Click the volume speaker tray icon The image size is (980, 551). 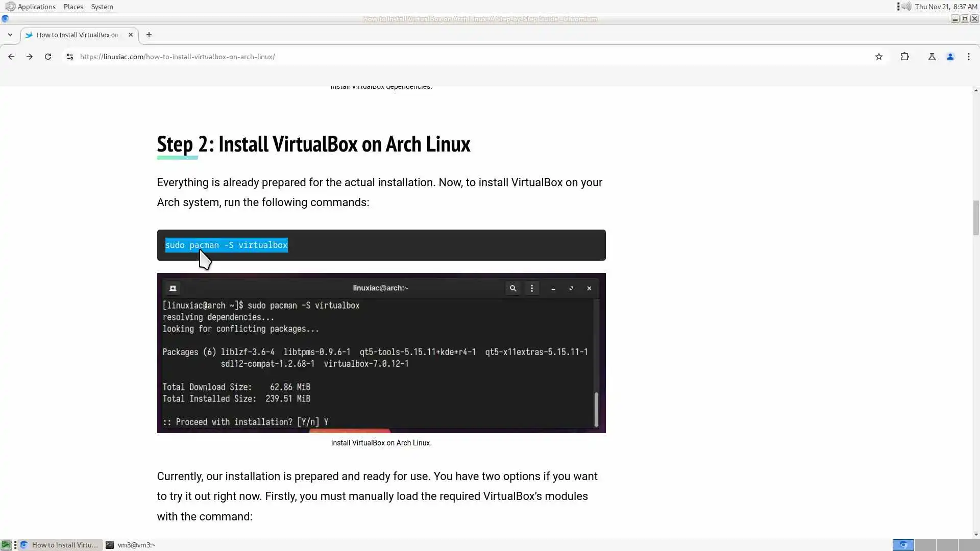(906, 7)
